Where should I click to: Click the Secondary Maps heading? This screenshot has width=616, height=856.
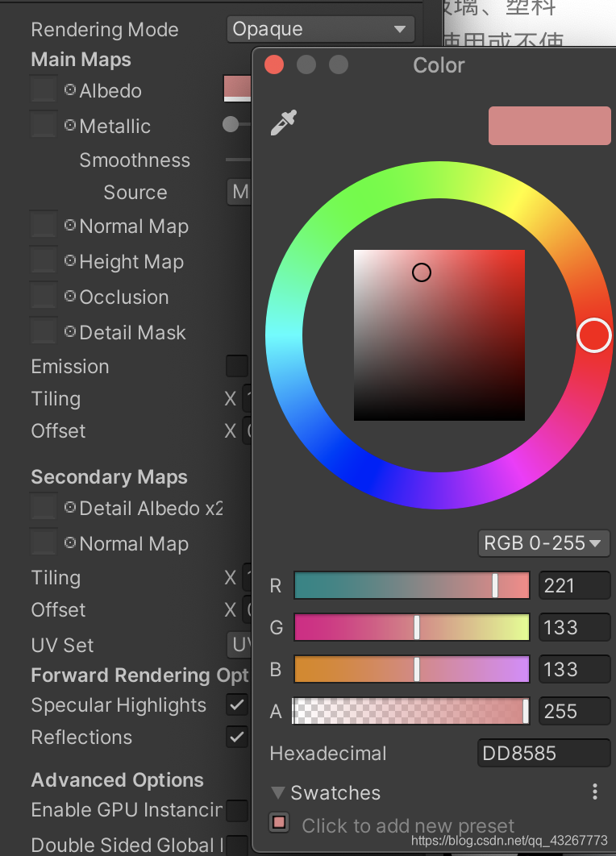point(109,476)
